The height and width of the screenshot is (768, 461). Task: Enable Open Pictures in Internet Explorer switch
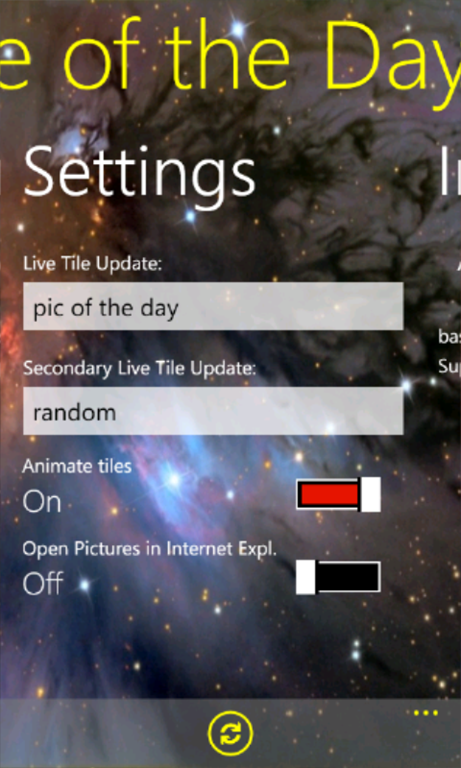(338, 578)
